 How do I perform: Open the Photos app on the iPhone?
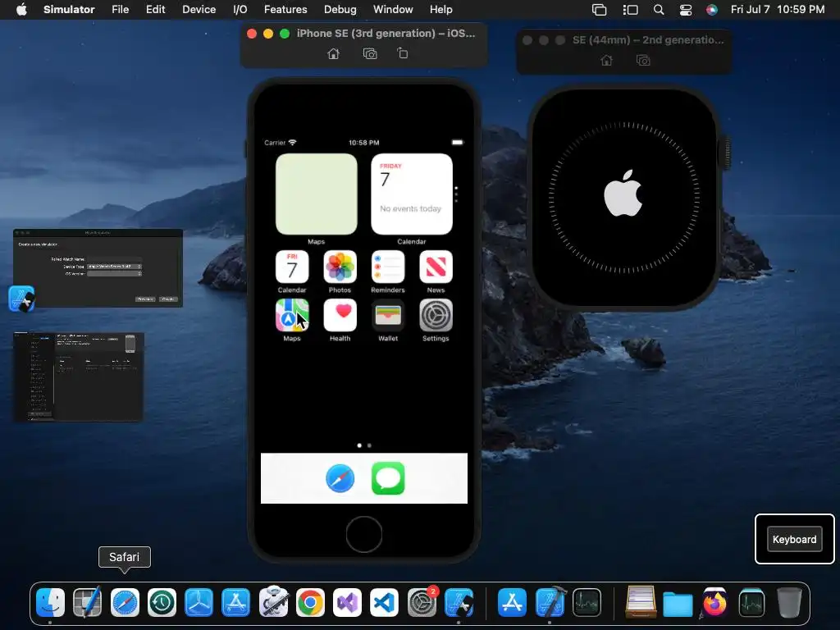(x=340, y=267)
